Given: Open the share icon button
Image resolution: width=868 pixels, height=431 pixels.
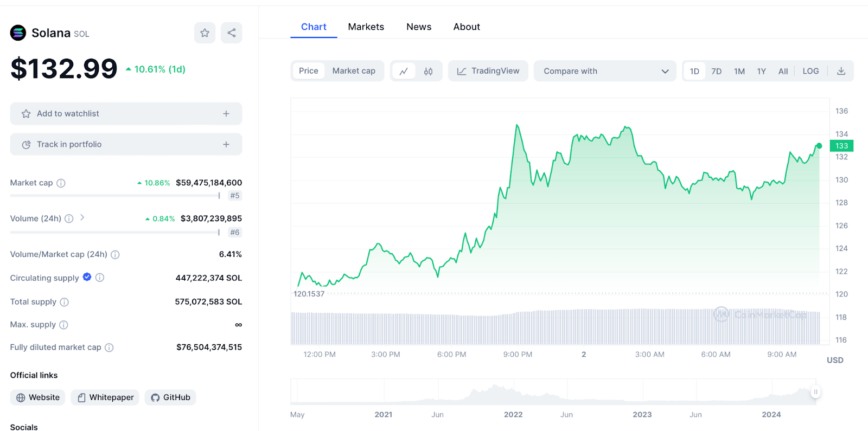Looking at the screenshot, I should coord(232,33).
